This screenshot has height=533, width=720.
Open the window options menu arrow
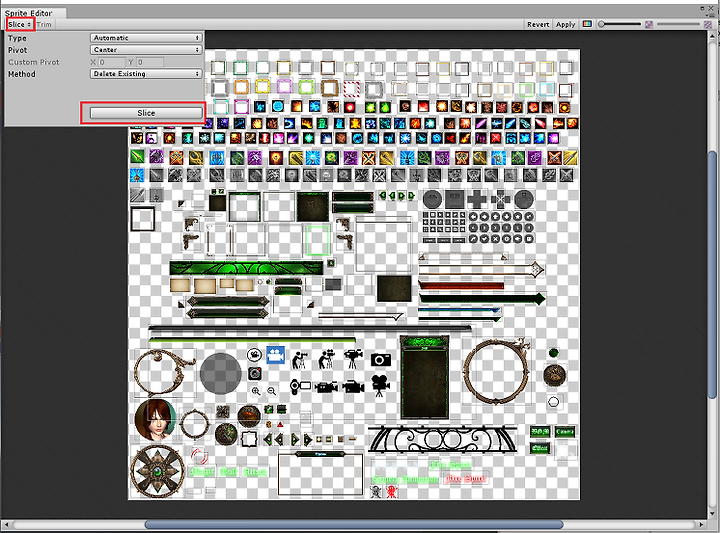click(x=711, y=15)
